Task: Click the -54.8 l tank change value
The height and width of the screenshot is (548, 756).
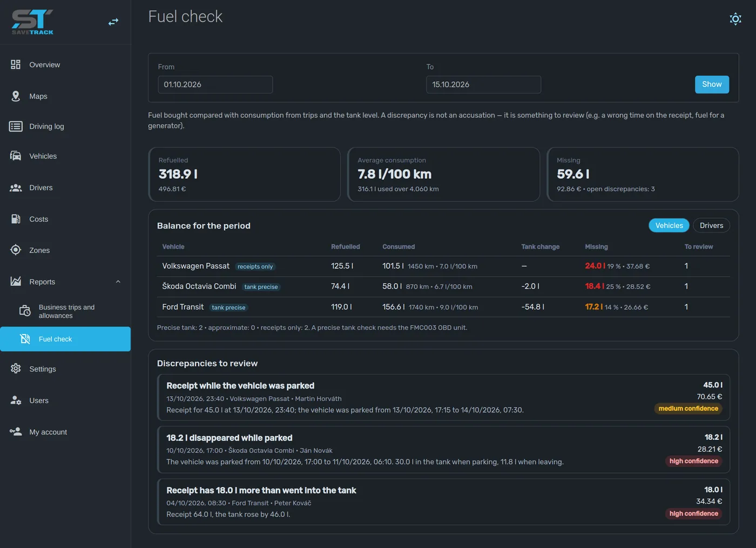Action: point(532,307)
